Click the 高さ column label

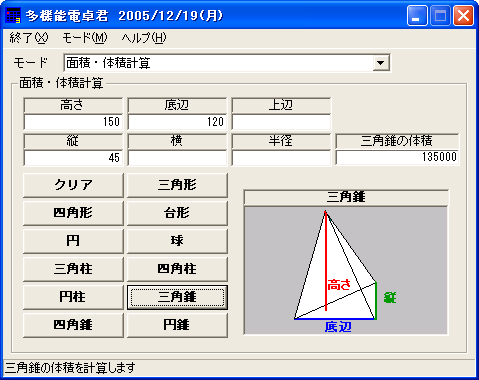pyautogui.click(x=73, y=105)
